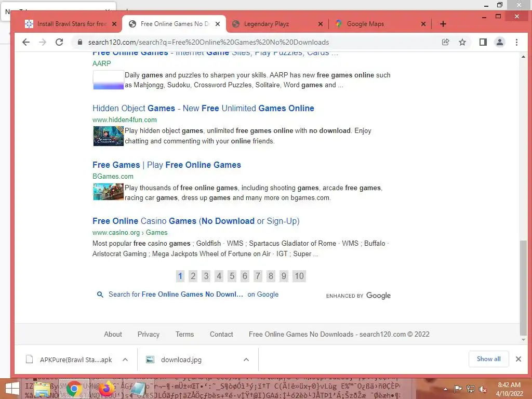Click the page vertical scrollbar thumb
Viewport: 532px width, 399px height.
[x=524, y=287]
